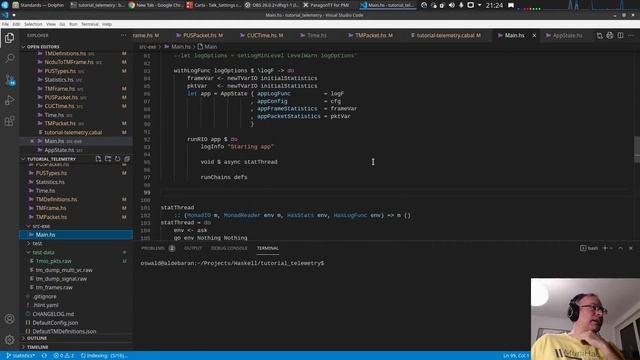
Task: Add a new terminal with plus icon
Action: [x=605, y=248]
